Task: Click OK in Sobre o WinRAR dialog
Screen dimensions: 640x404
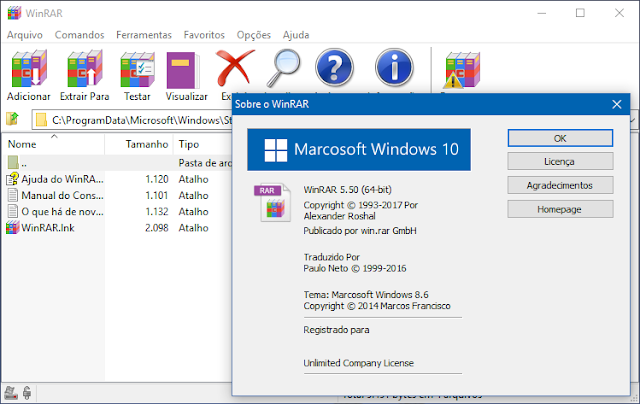Action: point(560,138)
